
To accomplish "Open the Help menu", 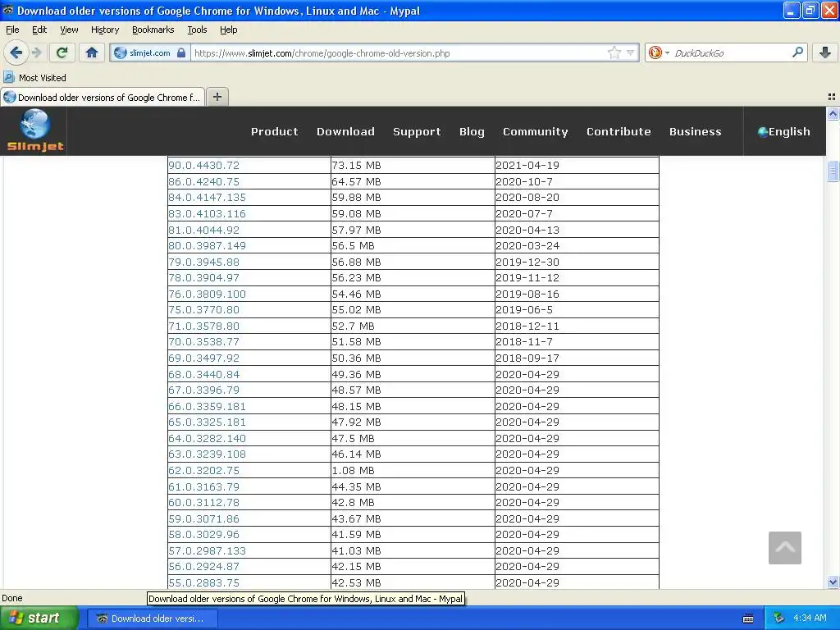I will 228,30.
